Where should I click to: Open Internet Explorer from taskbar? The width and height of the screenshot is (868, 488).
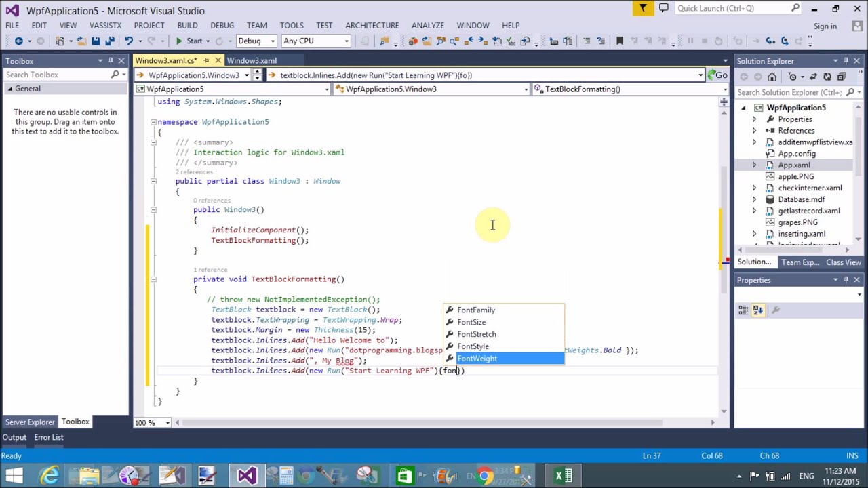point(50,476)
